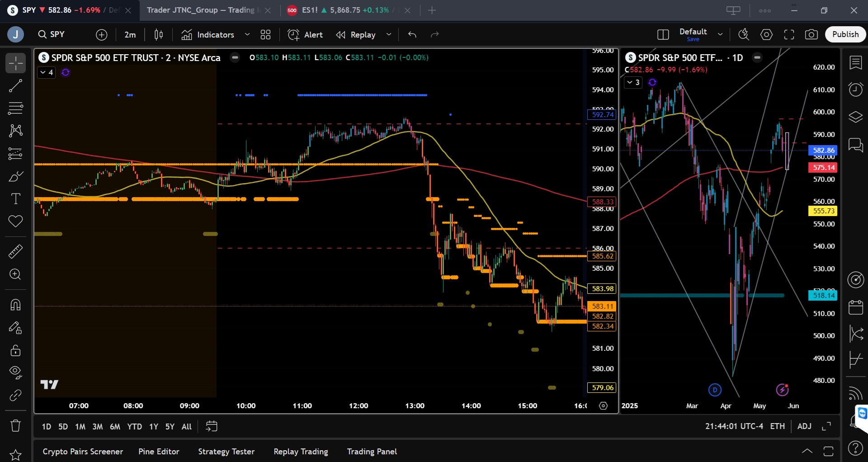The height and width of the screenshot is (462, 868).
Task: Publish the chart idea
Action: pyautogui.click(x=845, y=34)
